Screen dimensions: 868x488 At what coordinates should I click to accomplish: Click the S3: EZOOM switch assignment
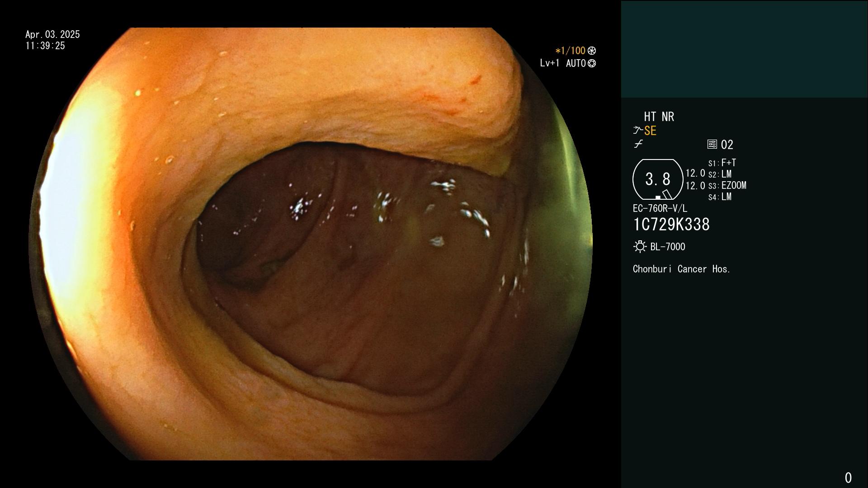pos(727,185)
